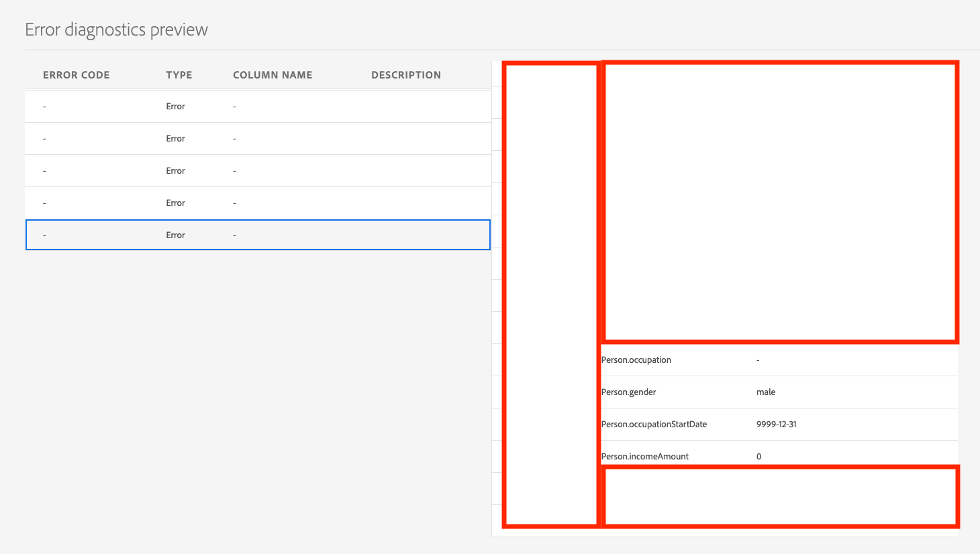Select the second error row in the table
Viewport: 980px width, 554px height.
(257, 139)
